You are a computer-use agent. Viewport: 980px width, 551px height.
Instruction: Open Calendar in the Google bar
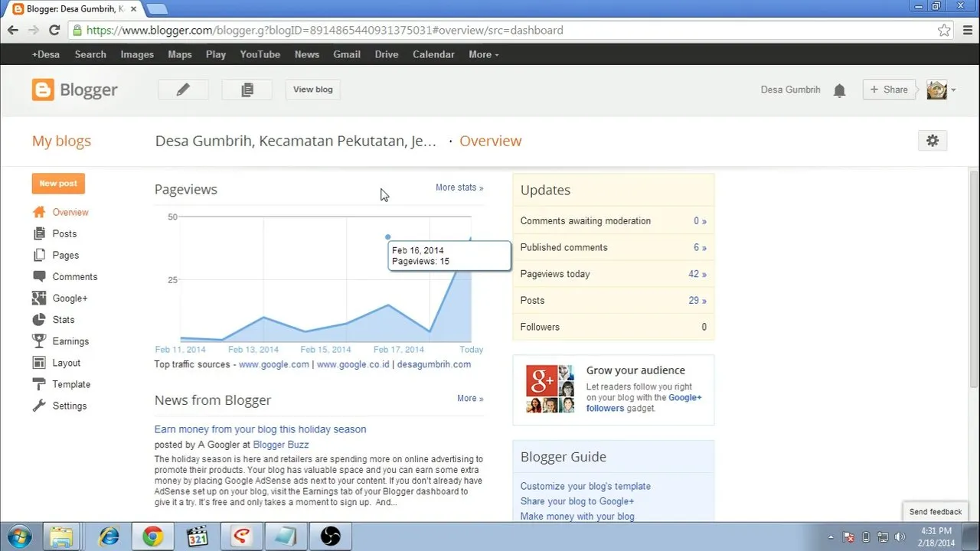433,54
